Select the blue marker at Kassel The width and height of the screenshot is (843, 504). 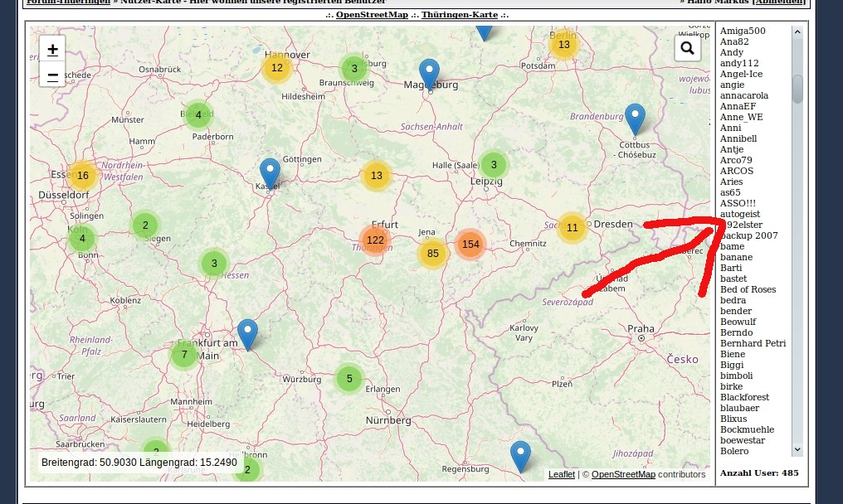pyautogui.click(x=270, y=173)
